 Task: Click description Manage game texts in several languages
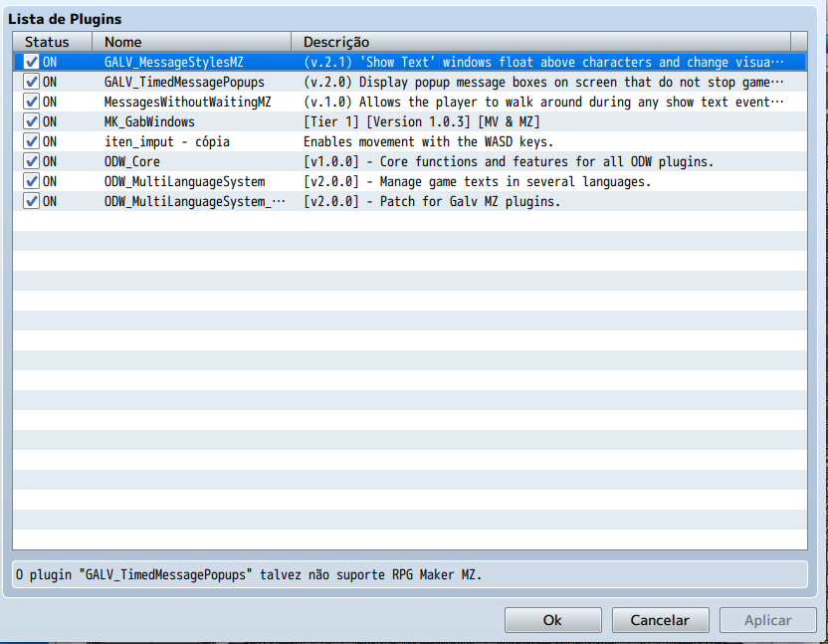(x=477, y=182)
